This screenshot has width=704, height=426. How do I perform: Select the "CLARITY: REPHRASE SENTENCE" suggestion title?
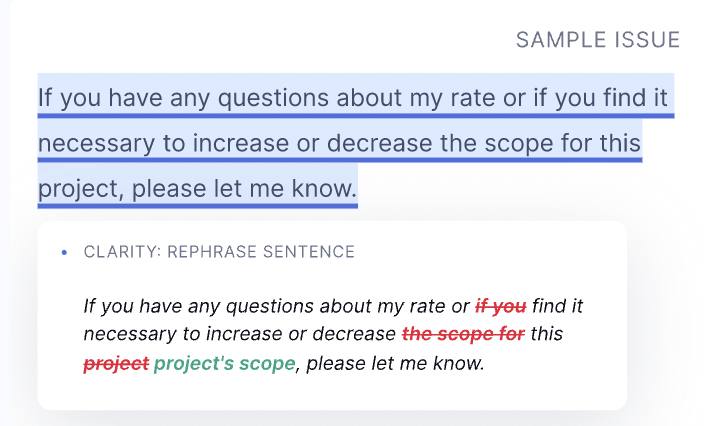coord(219,252)
